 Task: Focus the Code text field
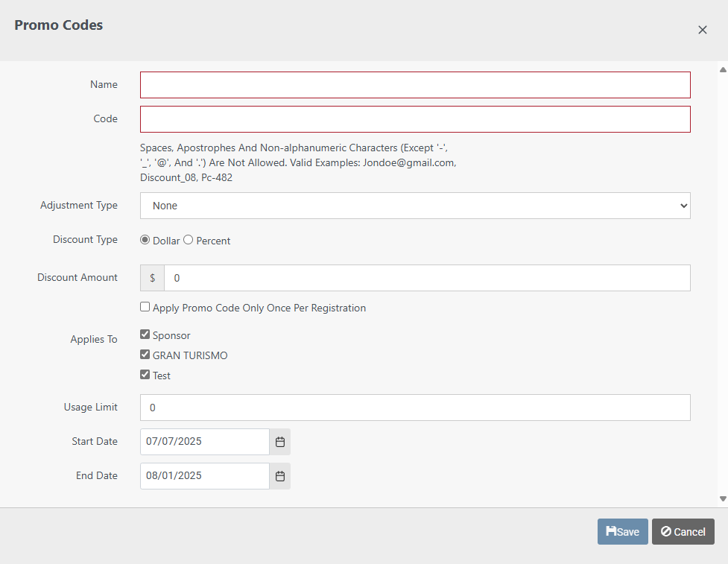[415, 119]
